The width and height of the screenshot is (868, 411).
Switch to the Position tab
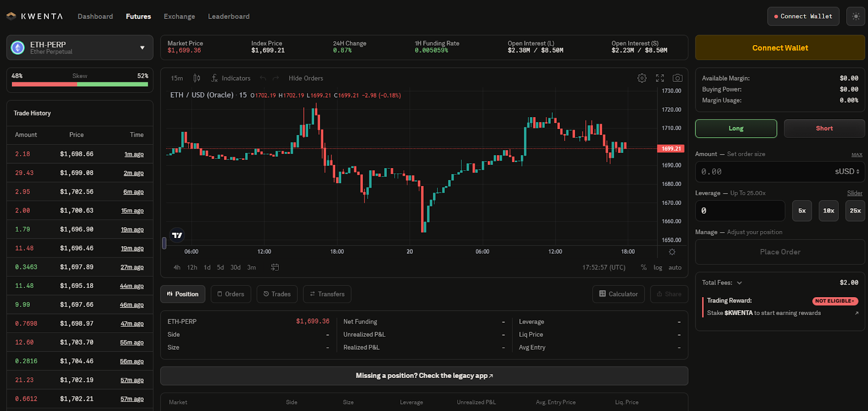[x=183, y=294]
